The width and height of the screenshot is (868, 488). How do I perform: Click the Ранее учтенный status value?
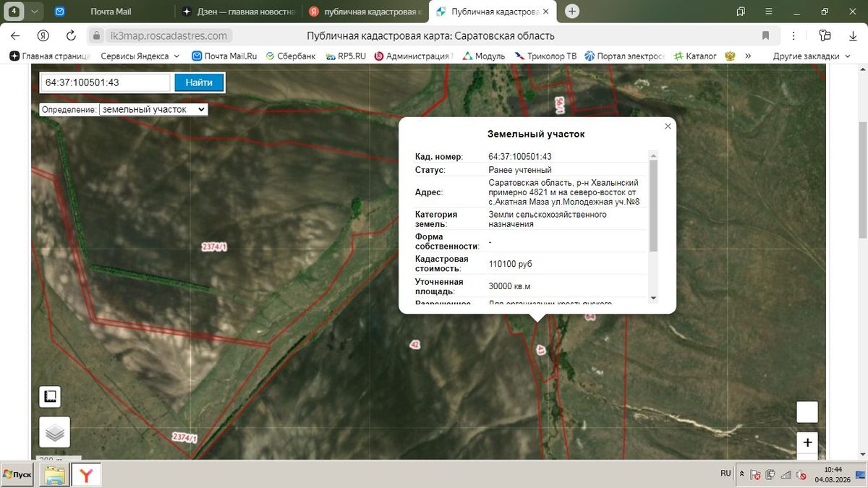519,170
